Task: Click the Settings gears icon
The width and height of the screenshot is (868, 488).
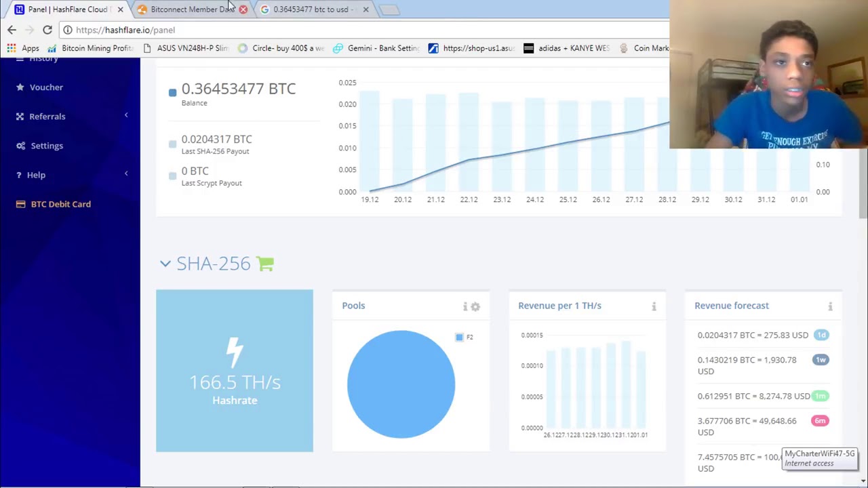Action: [20, 146]
